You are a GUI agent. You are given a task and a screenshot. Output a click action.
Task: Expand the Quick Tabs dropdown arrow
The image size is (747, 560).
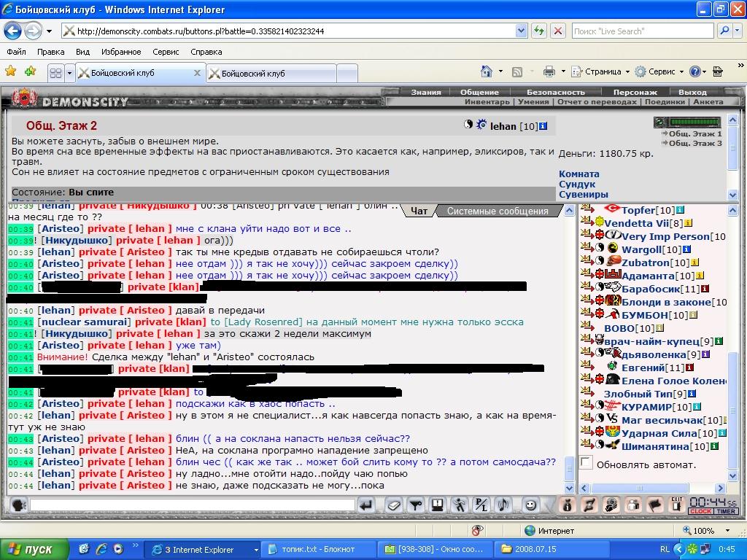[69, 73]
